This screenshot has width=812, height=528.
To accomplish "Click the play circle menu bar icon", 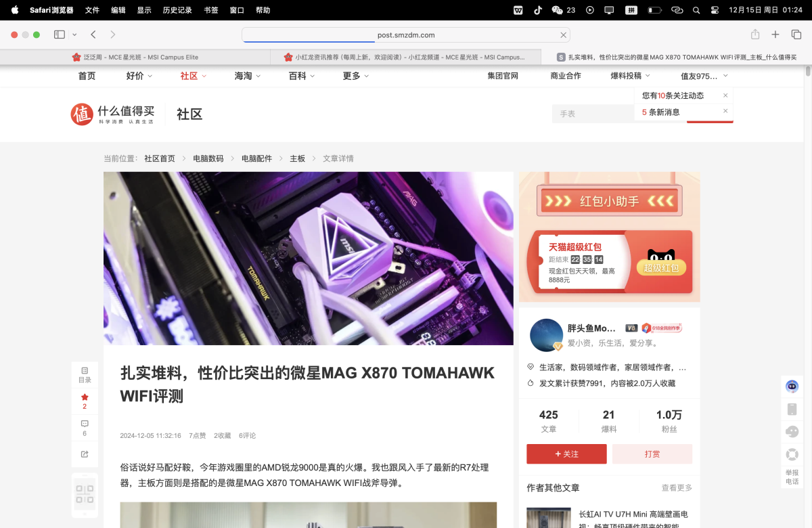I will pyautogui.click(x=590, y=10).
